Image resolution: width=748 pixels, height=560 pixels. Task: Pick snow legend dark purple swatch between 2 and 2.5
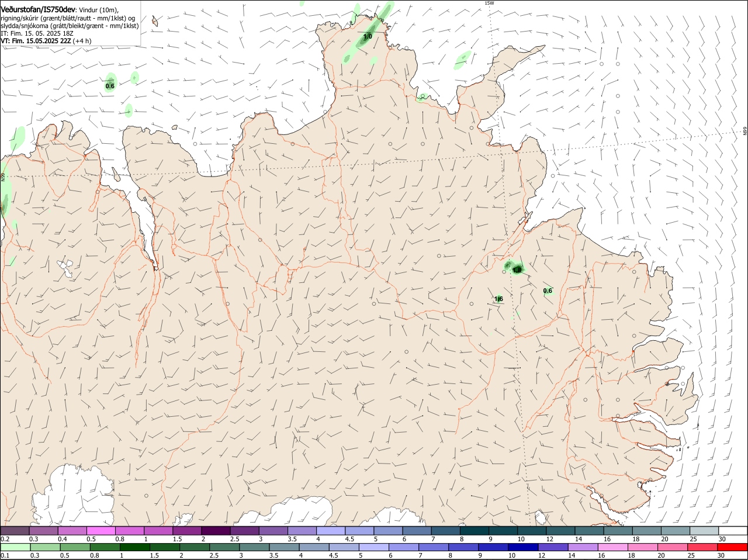pos(215,531)
